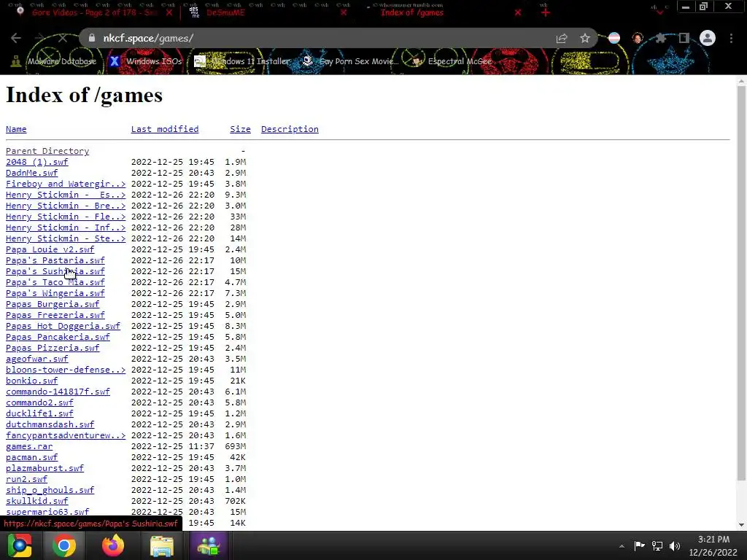Share this page via the share icon
The image size is (747, 560).
562,38
